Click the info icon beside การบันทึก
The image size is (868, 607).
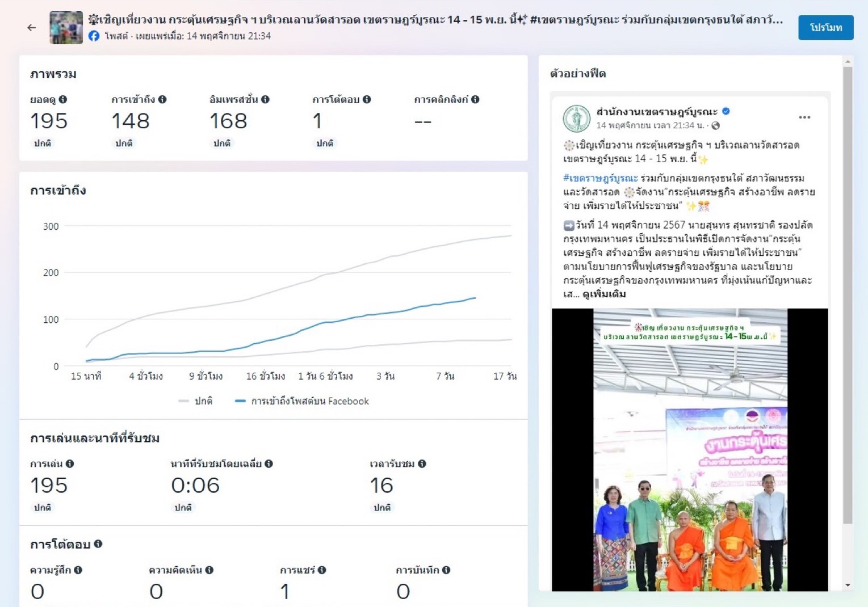click(446, 570)
